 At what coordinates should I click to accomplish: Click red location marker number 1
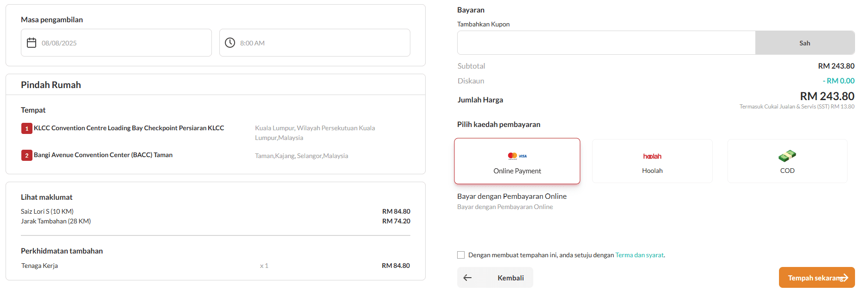[x=27, y=128]
